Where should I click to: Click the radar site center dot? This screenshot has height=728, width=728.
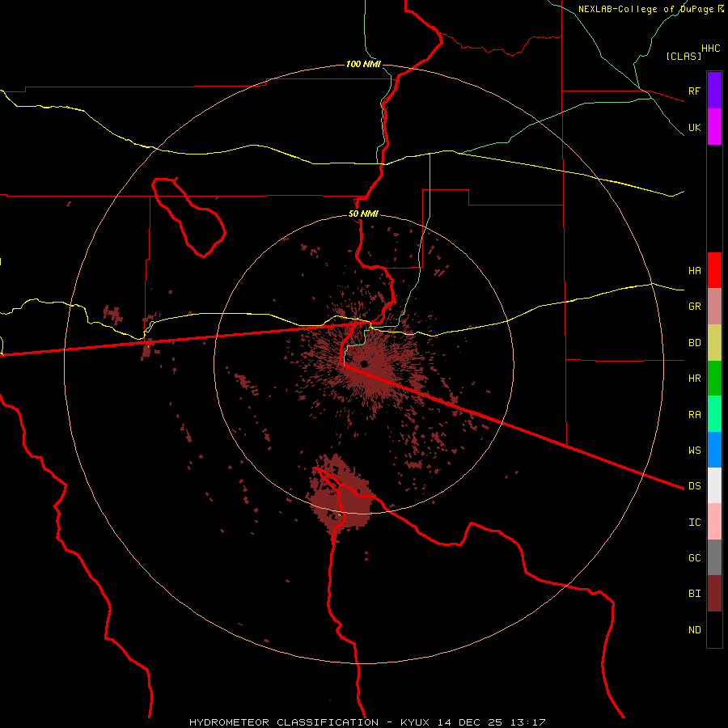click(x=364, y=363)
